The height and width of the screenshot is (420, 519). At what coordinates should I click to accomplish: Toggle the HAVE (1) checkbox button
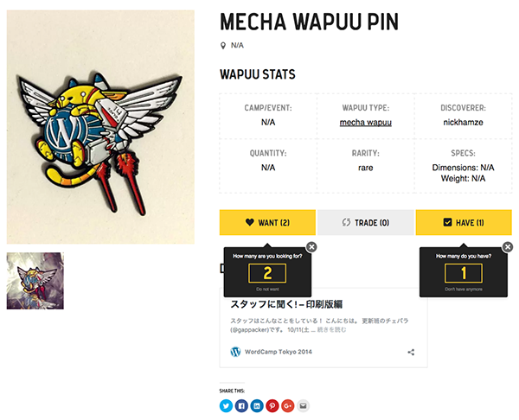tap(464, 223)
